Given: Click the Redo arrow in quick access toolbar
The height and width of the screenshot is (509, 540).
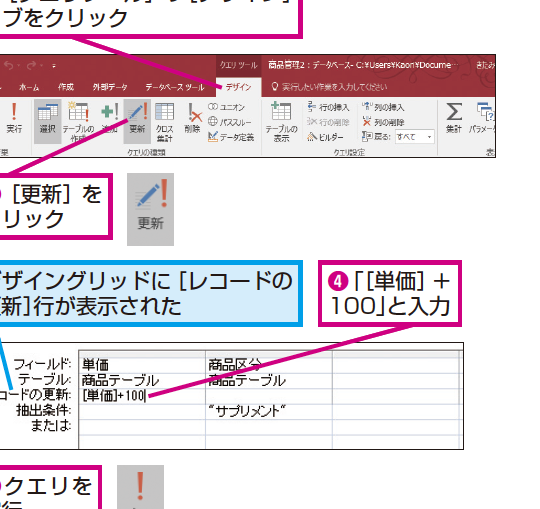Looking at the screenshot, I should coord(32,65).
